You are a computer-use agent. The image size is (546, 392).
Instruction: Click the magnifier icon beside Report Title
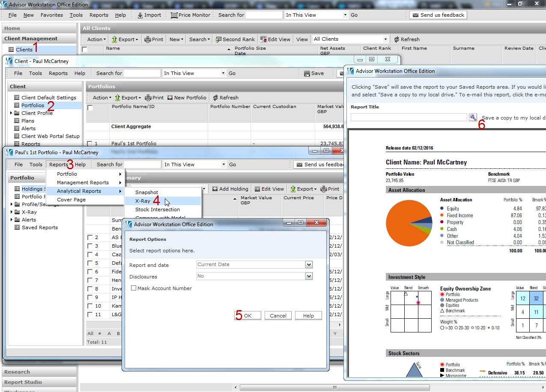[473, 117]
